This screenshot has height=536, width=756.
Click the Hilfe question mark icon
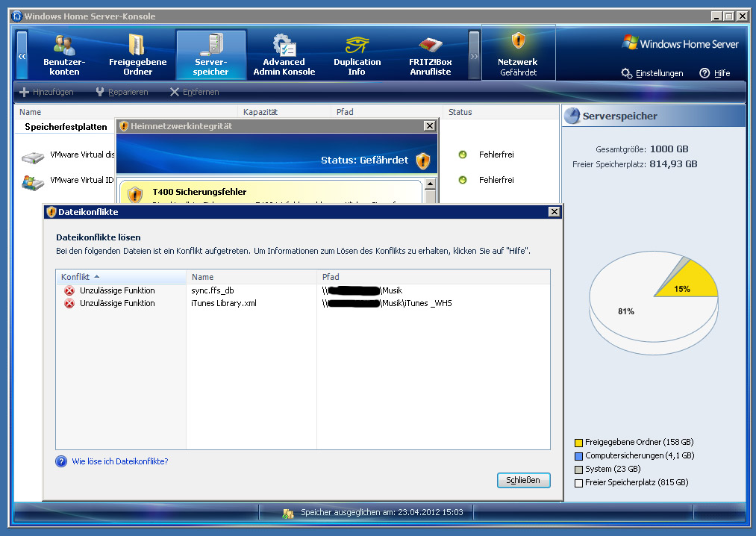click(x=705, y=73)
